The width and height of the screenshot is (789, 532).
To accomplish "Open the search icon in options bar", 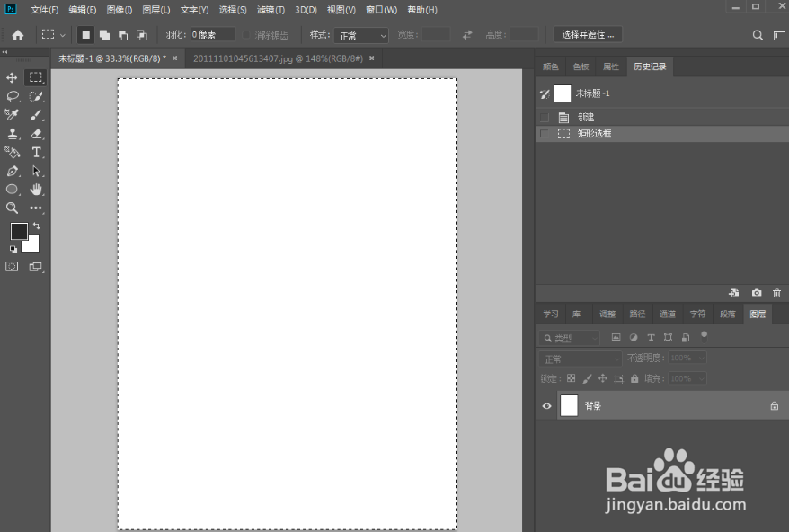I will pyautogui.click(x=758, y=35).
